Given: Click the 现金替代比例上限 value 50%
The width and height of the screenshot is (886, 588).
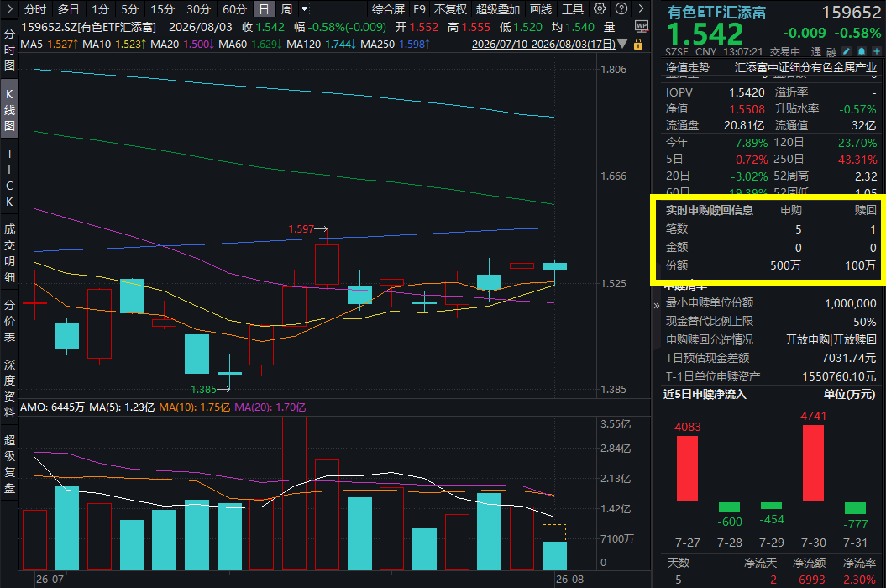Looking at the screenshot, I should (x=864, y=321).
